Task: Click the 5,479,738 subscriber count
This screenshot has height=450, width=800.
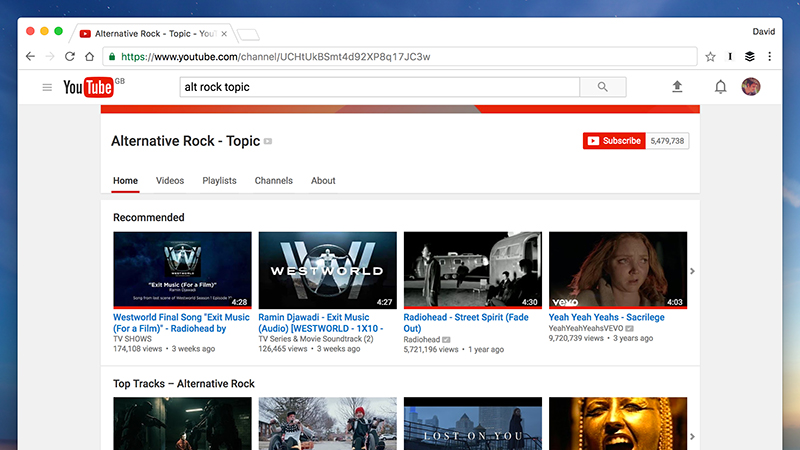Action: pyautogui.click(x=667, y=141)
